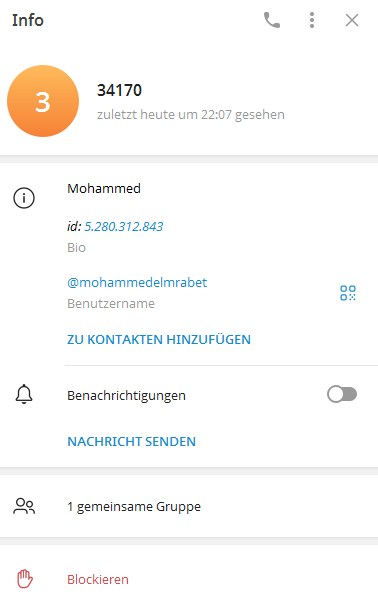Click ZU KONTAKTEN HINZUFÜGEN
This screenshot has width=378, height=605.
pyautogui.click(x=159, y=340)
